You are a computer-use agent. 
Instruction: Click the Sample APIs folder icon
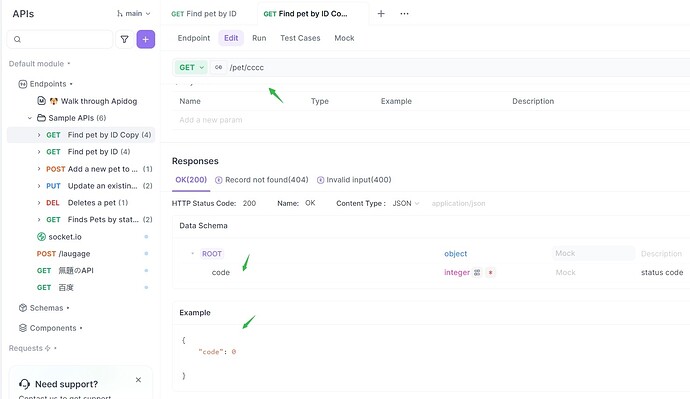pos(41,118)
